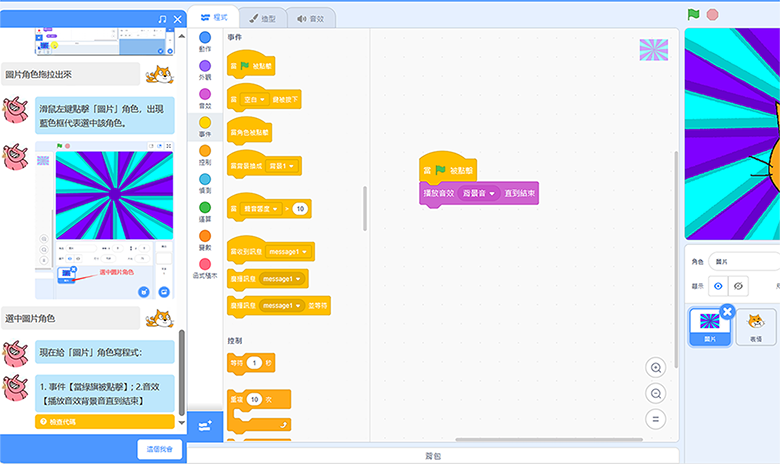Open the add extension button at bottom-left of palette

[205, 425]
